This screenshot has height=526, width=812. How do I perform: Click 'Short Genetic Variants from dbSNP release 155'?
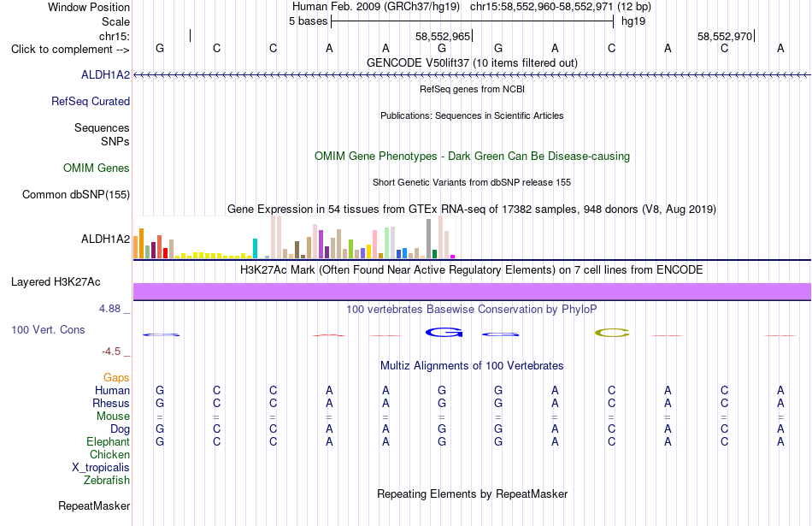tap(472, 182)
